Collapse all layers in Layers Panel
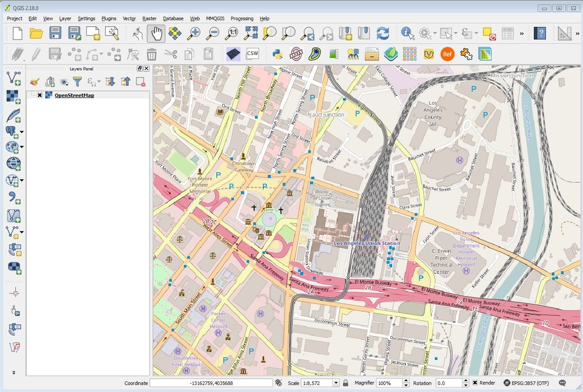 click(125, 82)
